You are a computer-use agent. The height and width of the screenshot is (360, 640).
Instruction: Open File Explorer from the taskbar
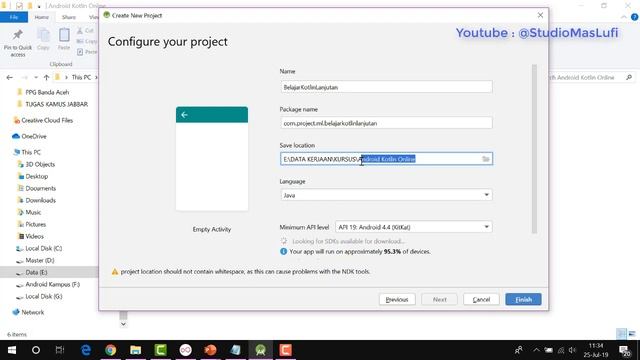[x=136, y=350]
